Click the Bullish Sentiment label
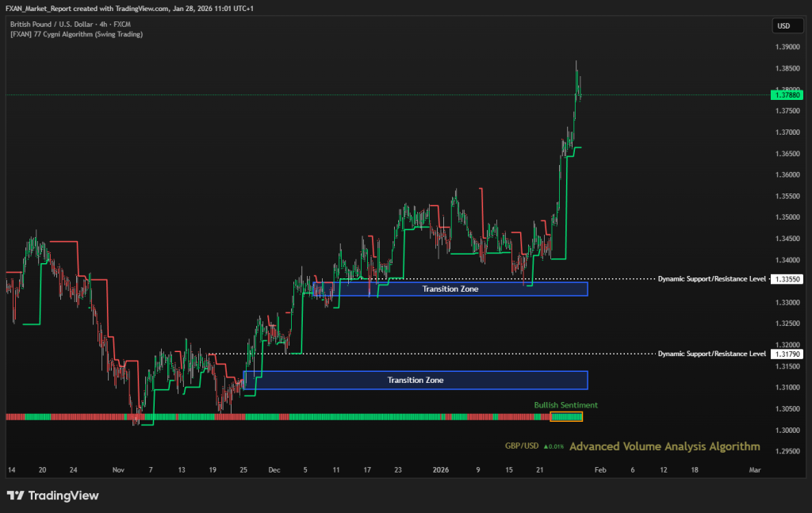 tap(565, 405)
